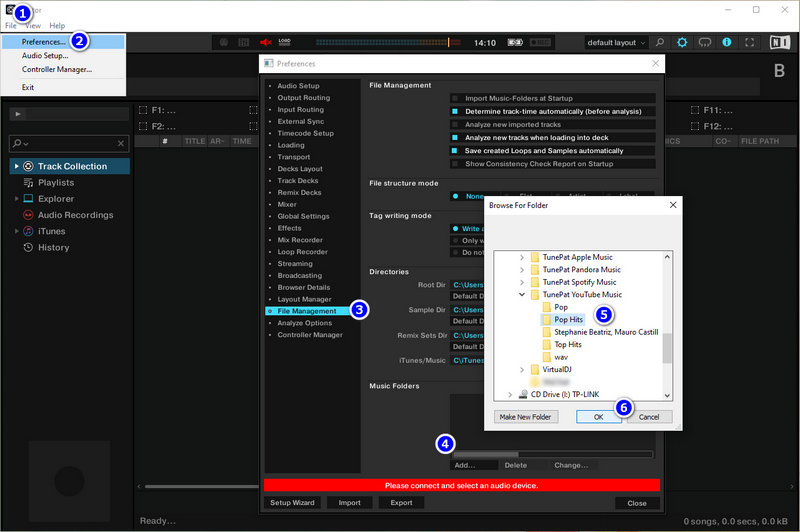Viewport: 800px width, 532px height.
Task: Enable Analyze new imported tracks
Action: (455, 124)
